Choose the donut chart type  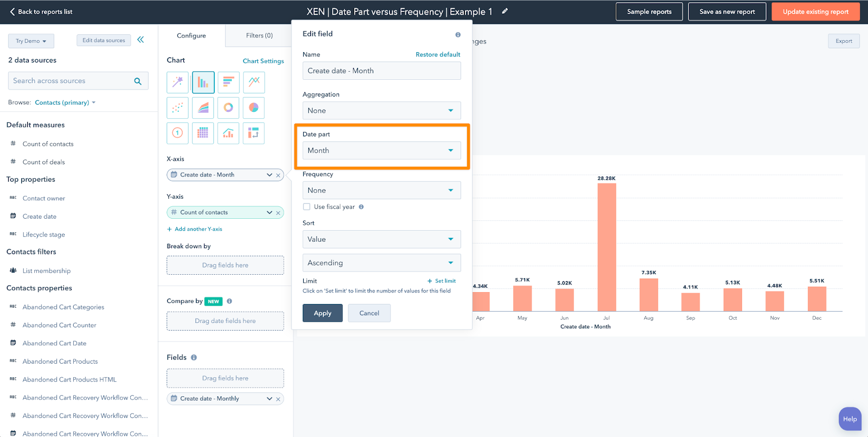click(228, 107)
